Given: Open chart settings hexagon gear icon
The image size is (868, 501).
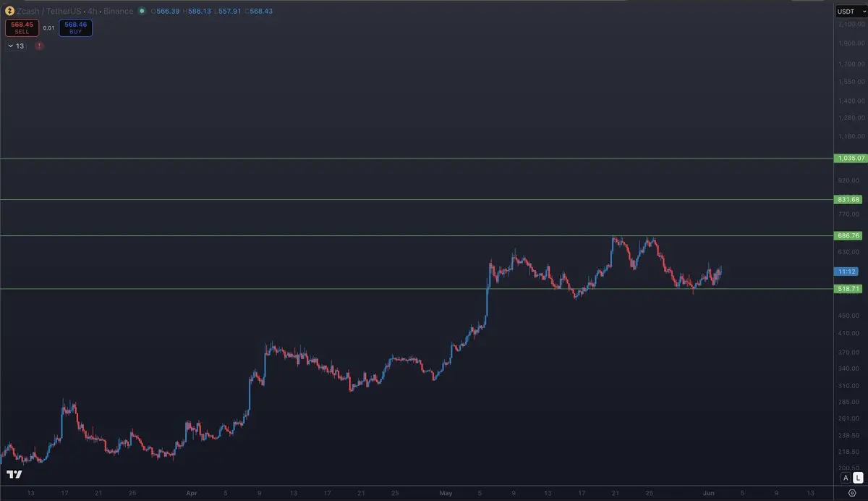Looking at the screenshot, I should pyautogui.click(x=851, y=492).
